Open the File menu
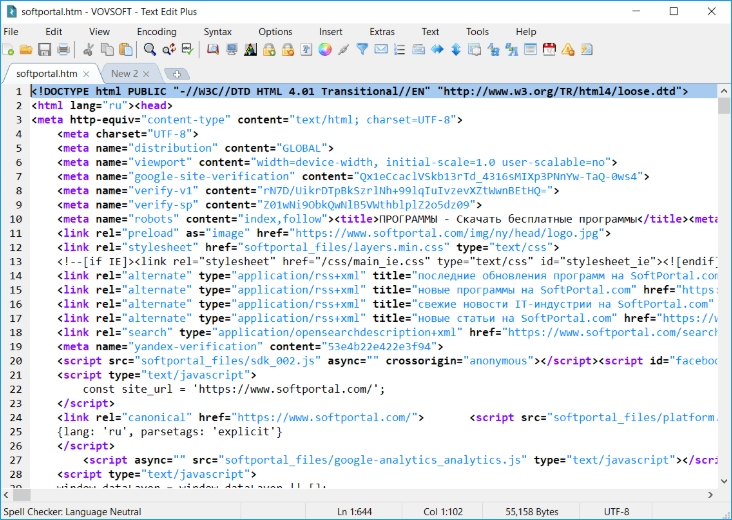 11,32
